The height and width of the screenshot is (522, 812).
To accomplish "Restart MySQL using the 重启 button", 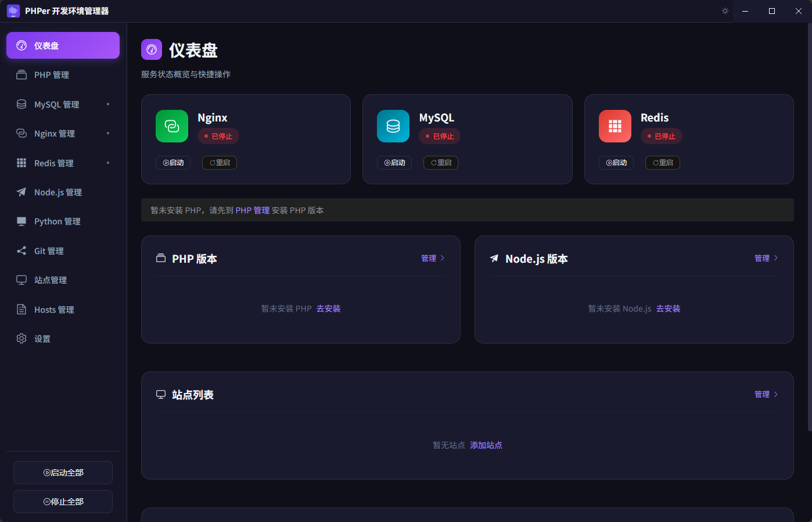I will coord(440,163).
